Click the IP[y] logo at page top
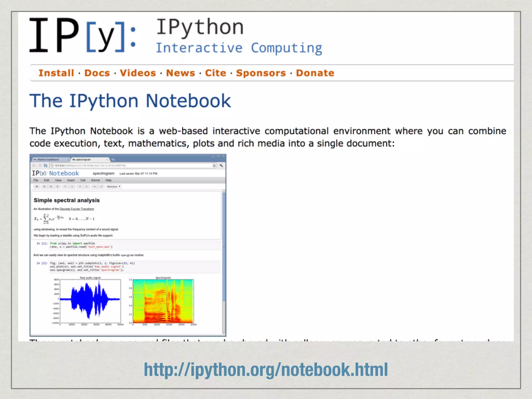Viewport: 532px width, 399px height. click(83, 35)
